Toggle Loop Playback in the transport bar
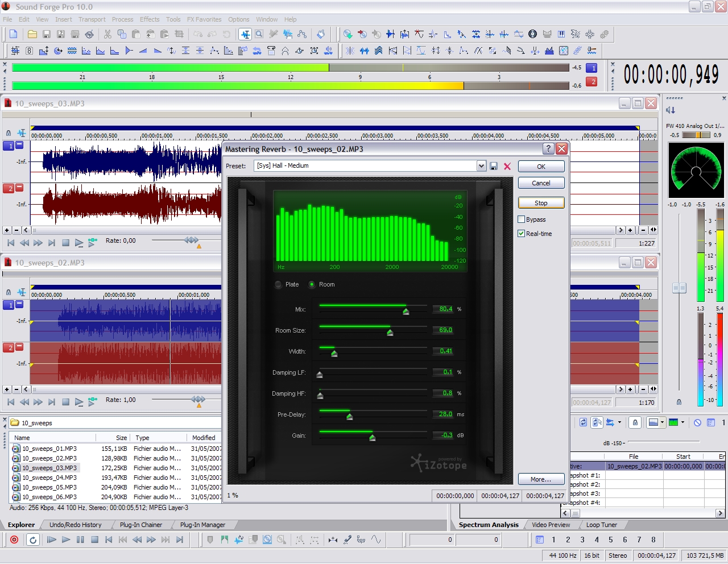728x564 pixels. coord(33,540)
